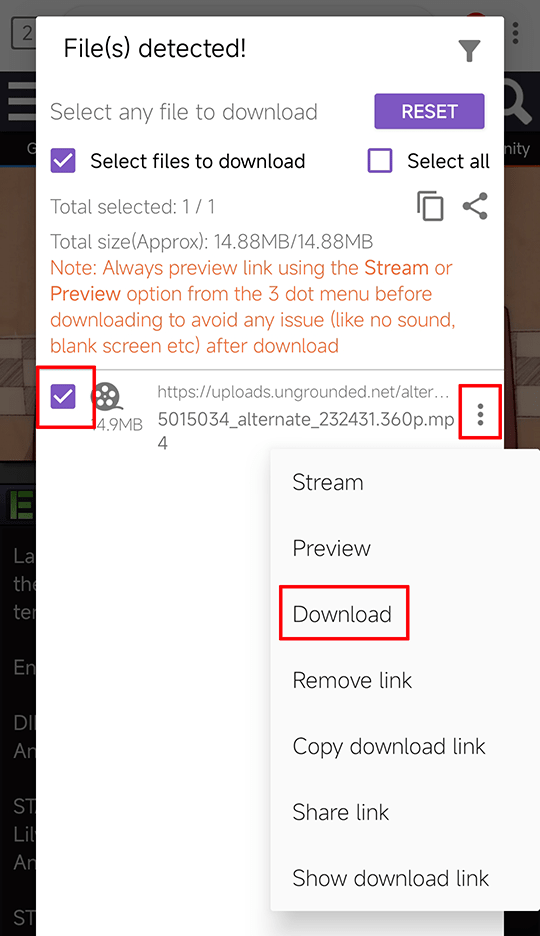
Task: Open the filter funnel icon
Action: tap(470, 51)
